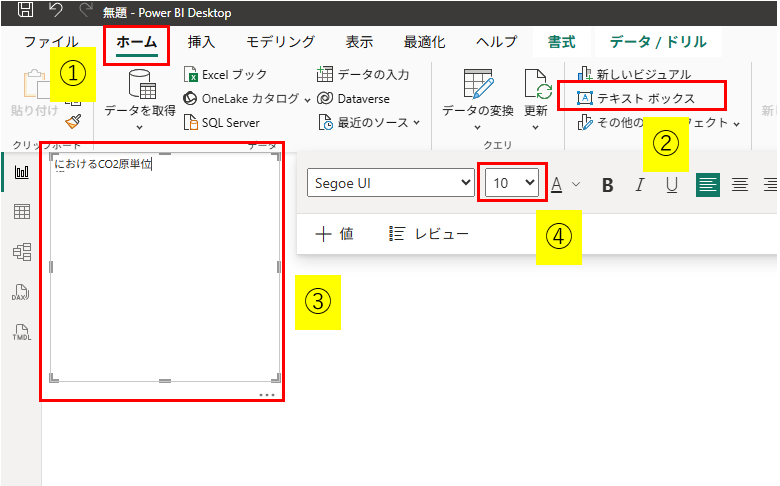Open the 最適化 ribbon tab

tap(424, 42)
